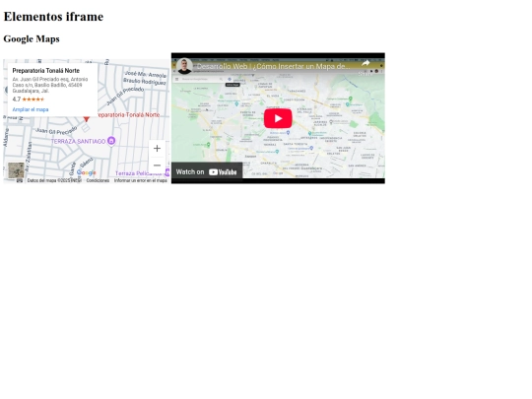532x399 pixels.
Task: Click the 'TERRAZA SANTIAGO' place label
Action: [78, 141]
